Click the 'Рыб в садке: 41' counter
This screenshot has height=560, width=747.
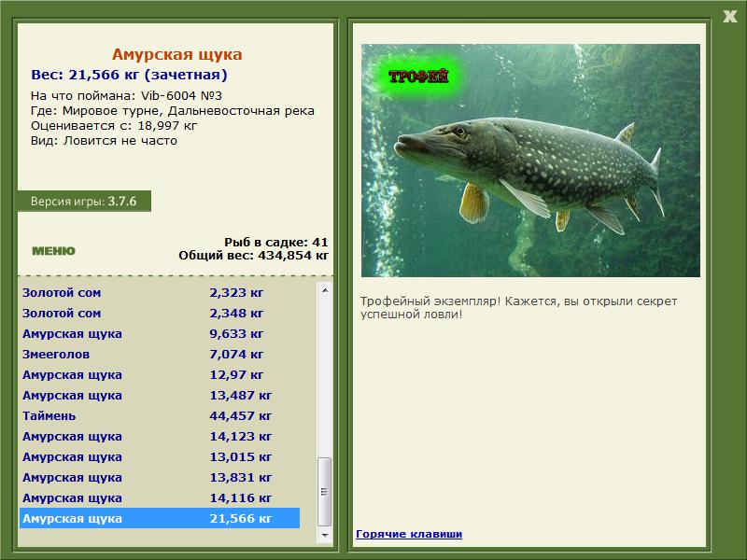[276, 242]
